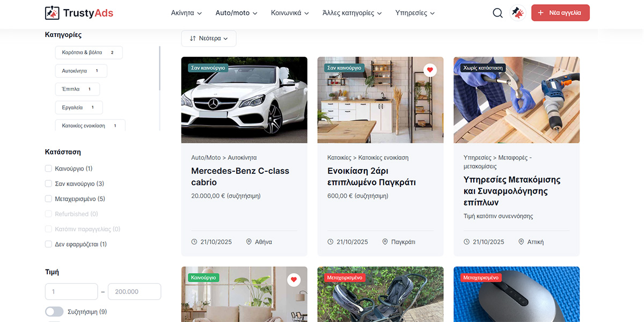Click the maximum price field 200.000
Viewport: 644px width, 322px height.
pyautogui.click(x=134, y=291)
